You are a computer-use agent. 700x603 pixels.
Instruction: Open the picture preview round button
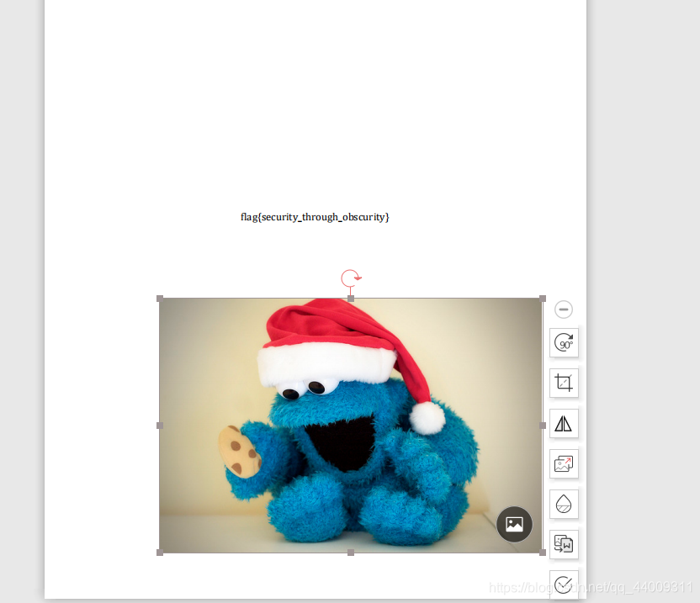pos(514,524)
